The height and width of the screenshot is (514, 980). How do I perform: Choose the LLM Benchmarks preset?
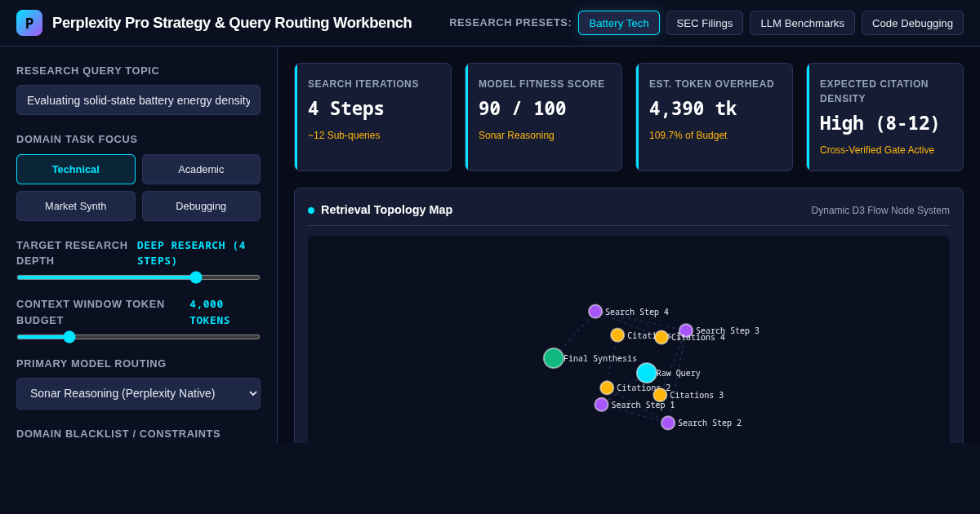[803, 23]
